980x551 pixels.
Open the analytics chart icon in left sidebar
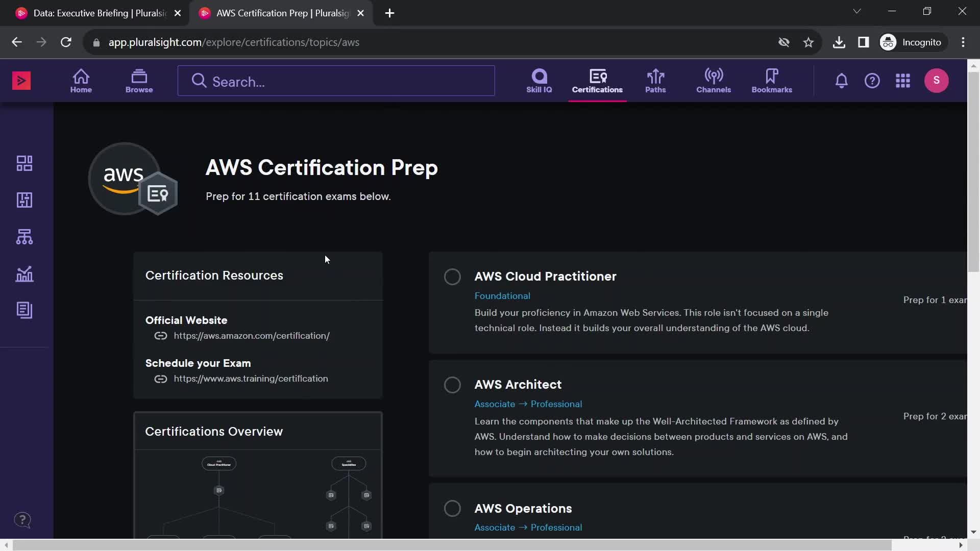coord(24,274)
